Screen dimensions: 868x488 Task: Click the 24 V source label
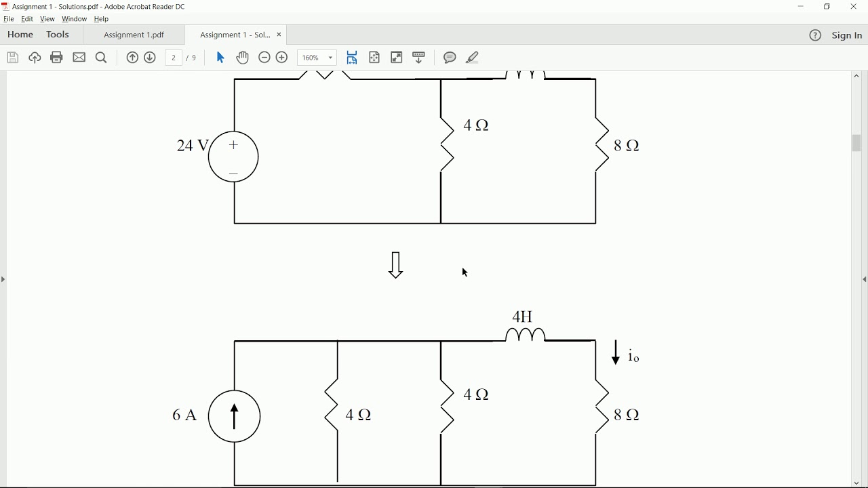click(193, 145)
